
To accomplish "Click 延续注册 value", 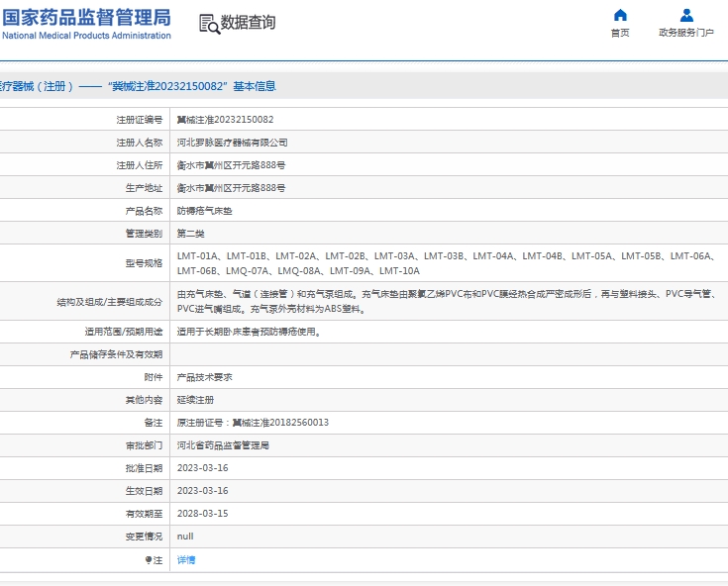I will click(x=195, y=400).
